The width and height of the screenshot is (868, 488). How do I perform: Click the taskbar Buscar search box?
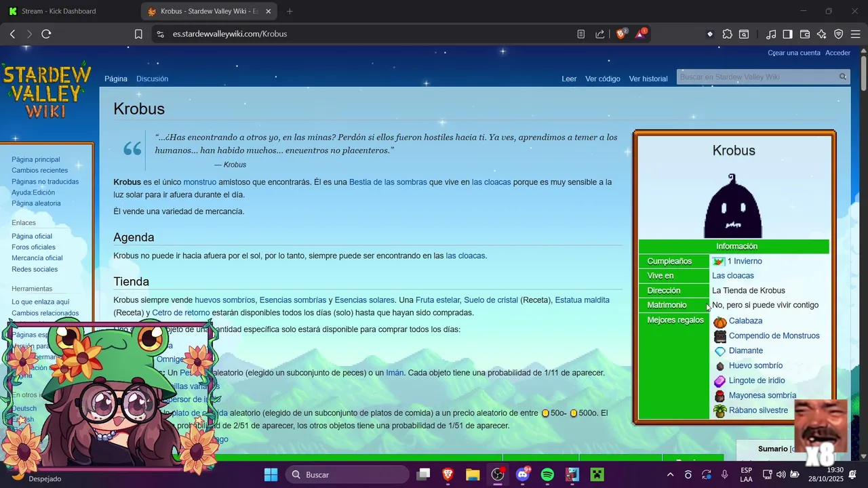(347, 474)
